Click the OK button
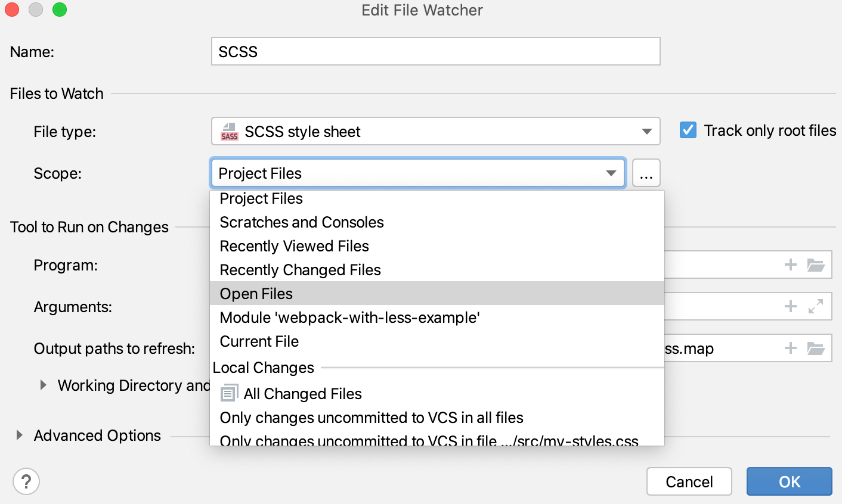842x504 pixels. pos(789,481)
